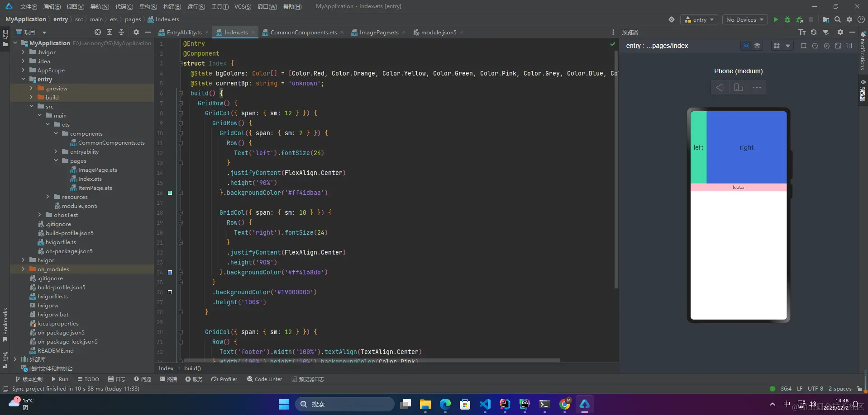Zoom out the preview device
Image resolution: width=868 pixels, height=415 pixels.
pos(815,46)
